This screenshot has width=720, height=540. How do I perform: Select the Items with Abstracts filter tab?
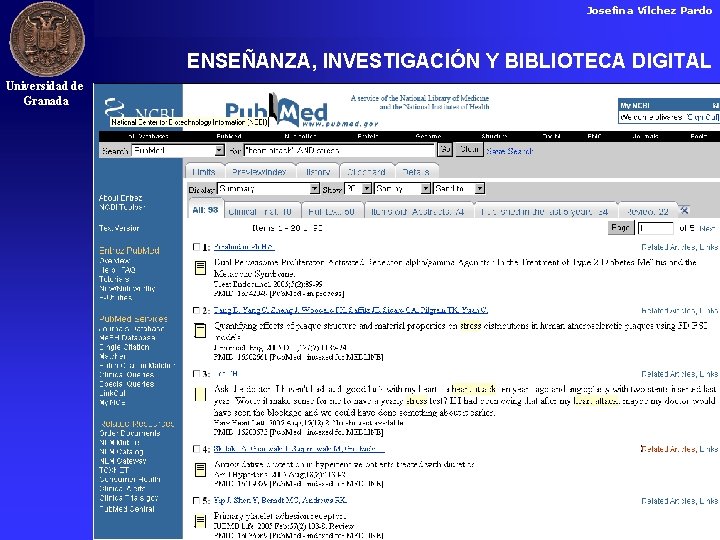(417, 211)
